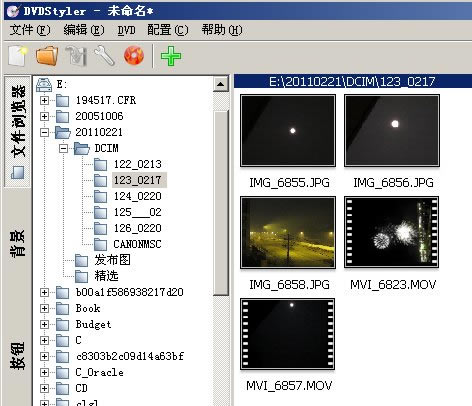Click the Burn DVD disc icon
Image resolution: width=472 pixels, height=406 pixels.
(x=134, y=56)
